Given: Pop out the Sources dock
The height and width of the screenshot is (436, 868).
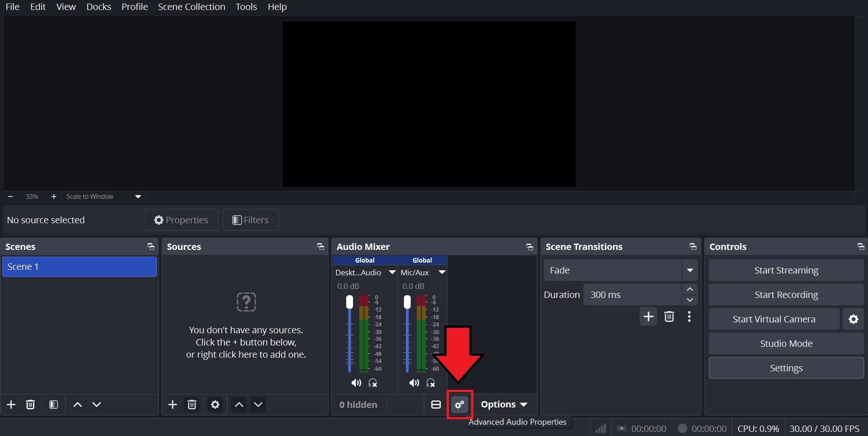Looking at the screenshot, I should click(x=320, y=247).
